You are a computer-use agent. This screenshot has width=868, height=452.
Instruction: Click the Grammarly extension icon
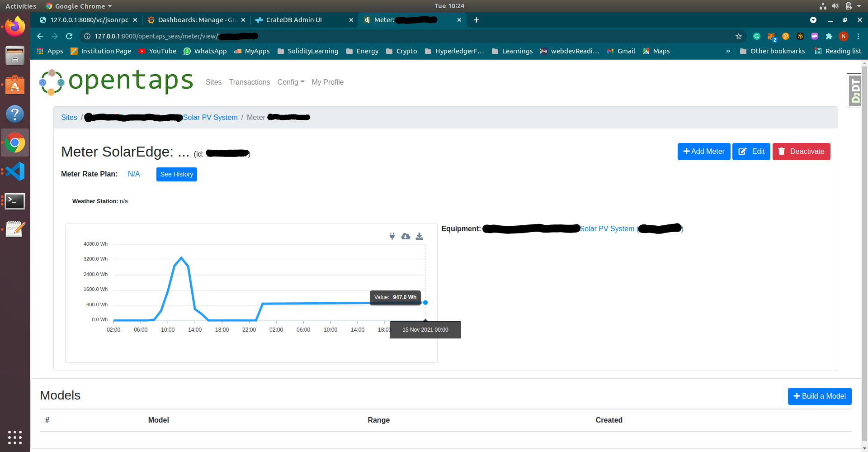[x=757, y=36]
